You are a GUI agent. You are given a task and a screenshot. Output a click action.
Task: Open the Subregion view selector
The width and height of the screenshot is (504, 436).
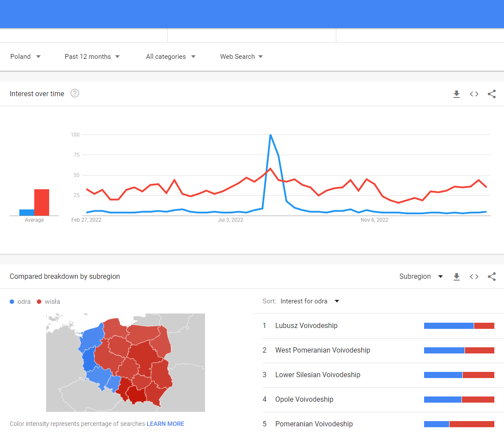coord(421,277)
